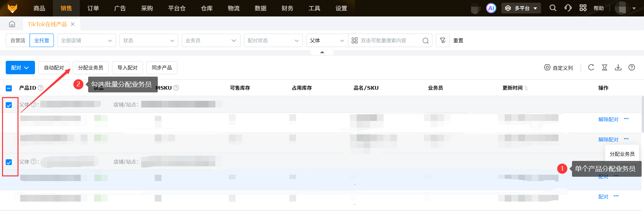Image resolution: width=644 pixels, height=211 pixels.
Task: Open the 商品 menu
Action: click(39, 8)
